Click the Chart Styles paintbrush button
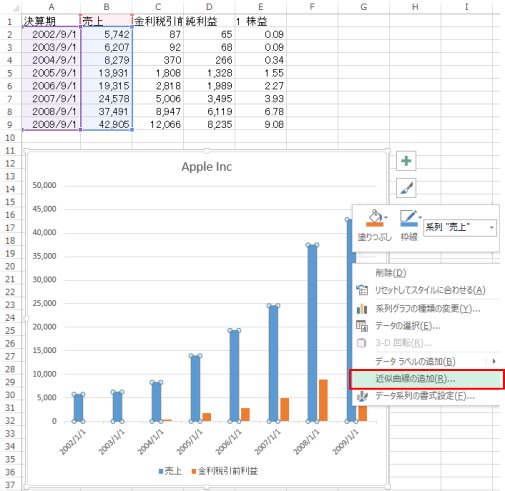This screenshot has width=505, height=491. coord(406,188)
